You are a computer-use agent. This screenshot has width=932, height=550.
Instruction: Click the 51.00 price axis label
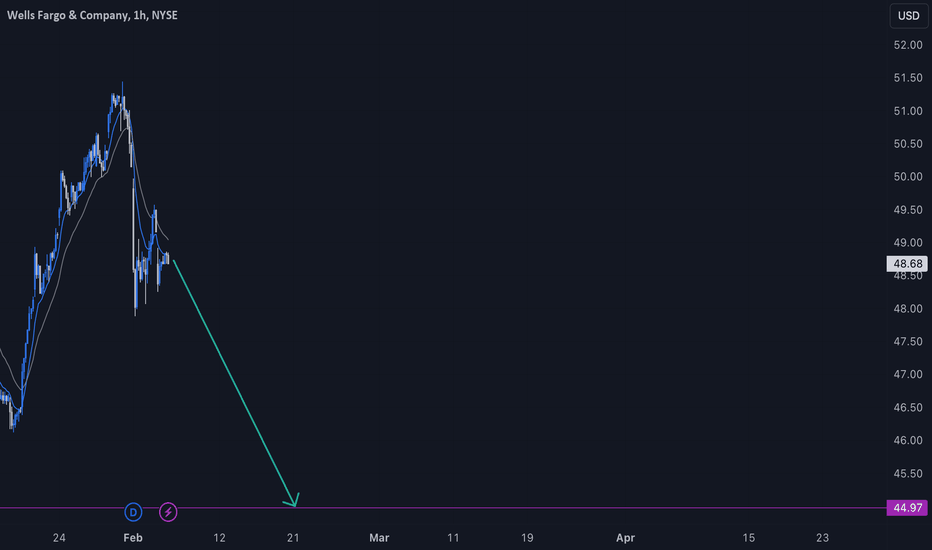tap(908, 111)
